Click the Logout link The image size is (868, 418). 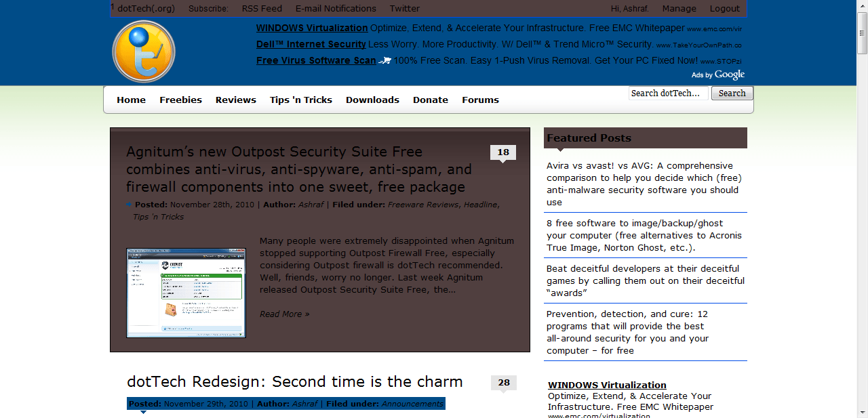pos(725,9)
